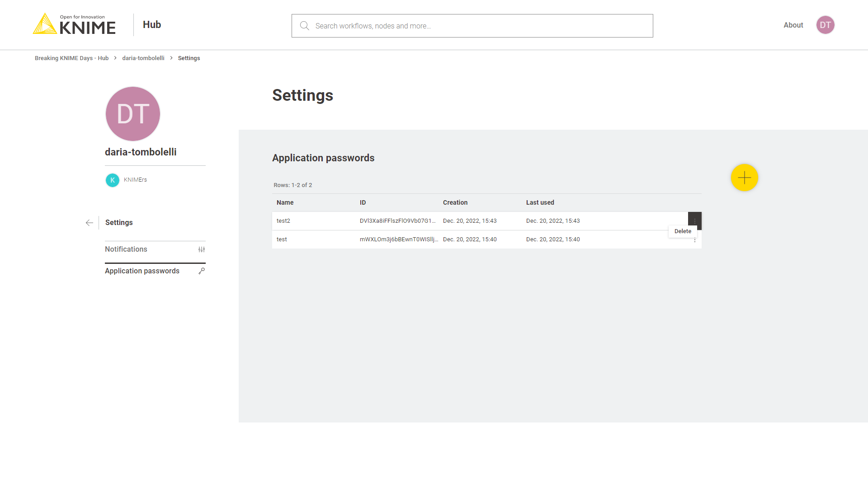Open daria-tombolelli breadcrumb link
This screenshot has height=488, width=868.
pyautogui.click(x=143, y=58)
